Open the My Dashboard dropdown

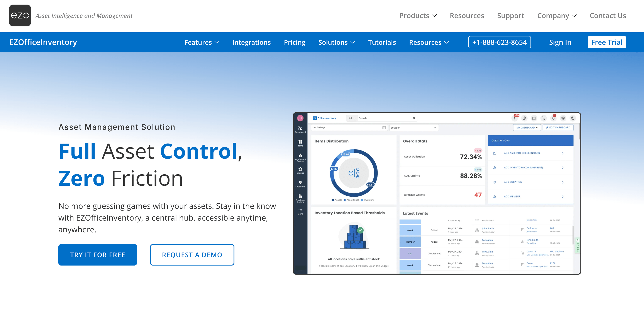(x=527, y=127)
